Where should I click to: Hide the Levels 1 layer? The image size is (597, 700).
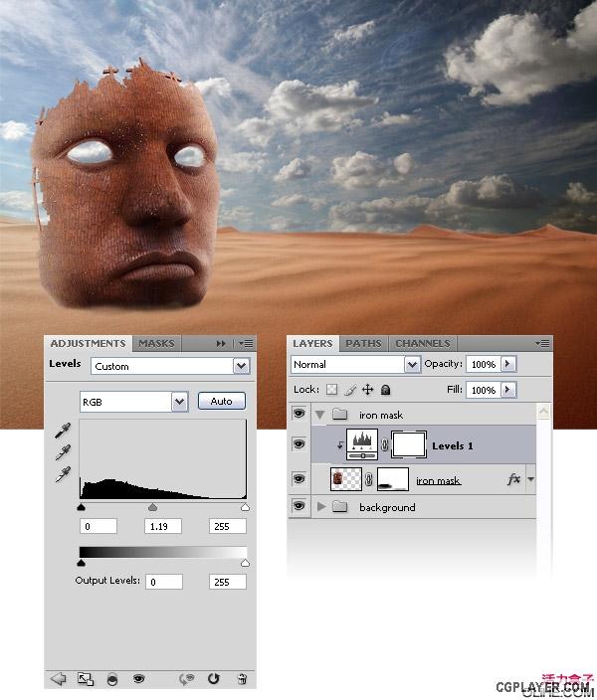298,444
